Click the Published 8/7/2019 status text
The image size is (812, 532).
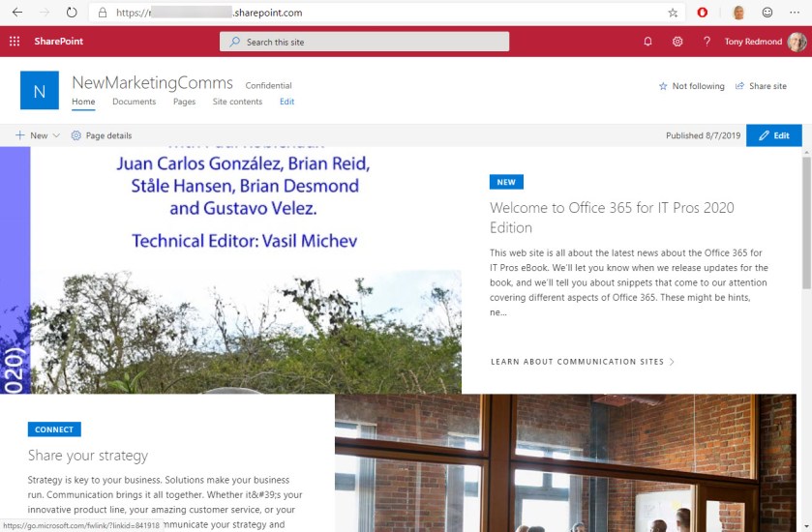tap(703, 135)
